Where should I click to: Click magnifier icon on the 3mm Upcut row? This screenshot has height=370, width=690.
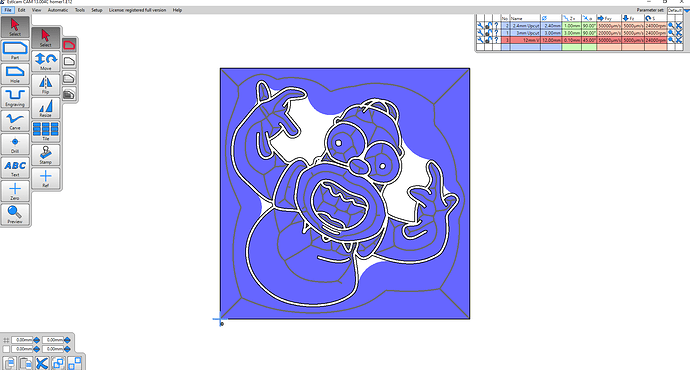click(671, 33)
